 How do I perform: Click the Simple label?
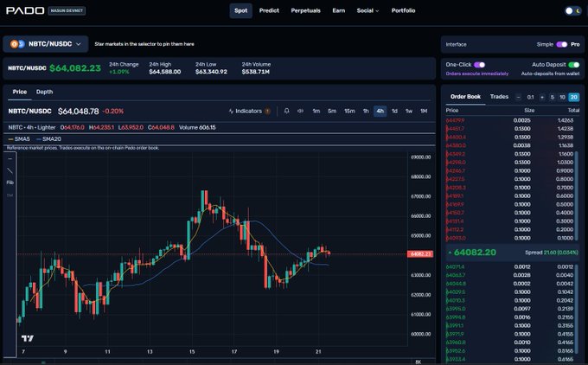545,44
